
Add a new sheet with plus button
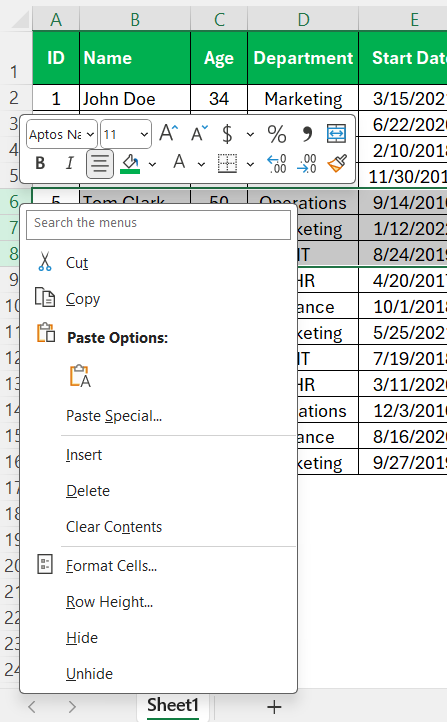point(274,707)
